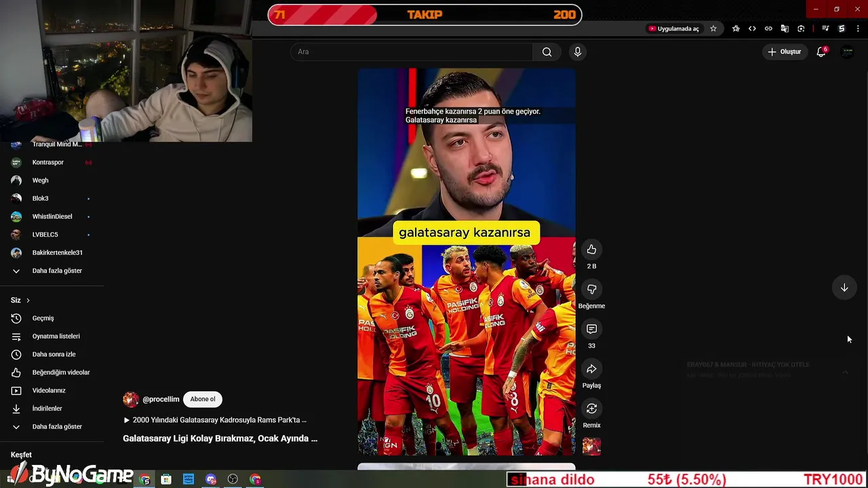
Task: Open the Oluştur create menu
Action: click(785, 52)
